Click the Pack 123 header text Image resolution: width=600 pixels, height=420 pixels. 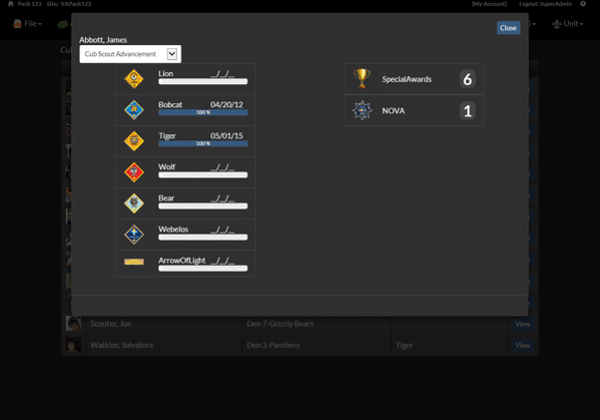(29, 4)
